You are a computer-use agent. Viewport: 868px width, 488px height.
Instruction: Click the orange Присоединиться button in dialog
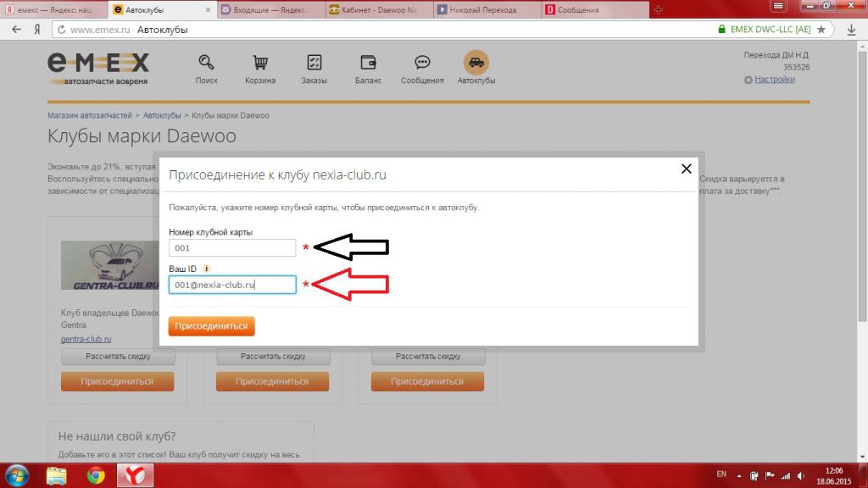coord(211,326)
